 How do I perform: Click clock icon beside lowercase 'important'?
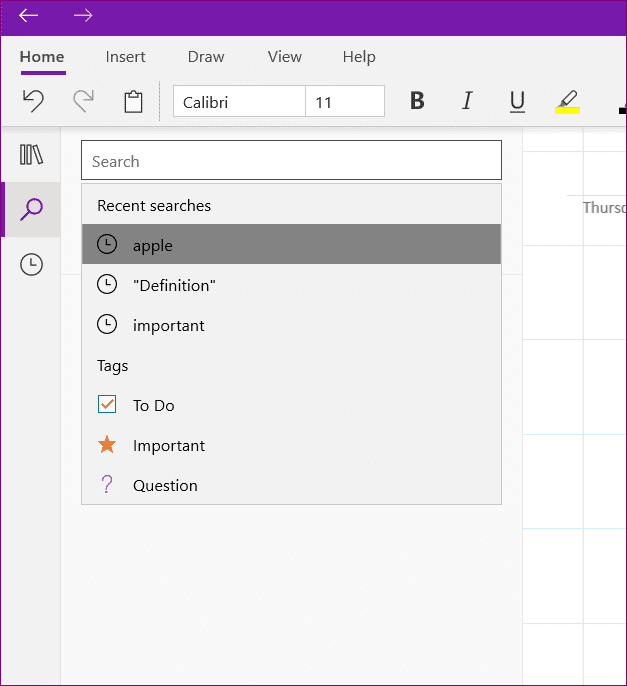pos(107,325)
